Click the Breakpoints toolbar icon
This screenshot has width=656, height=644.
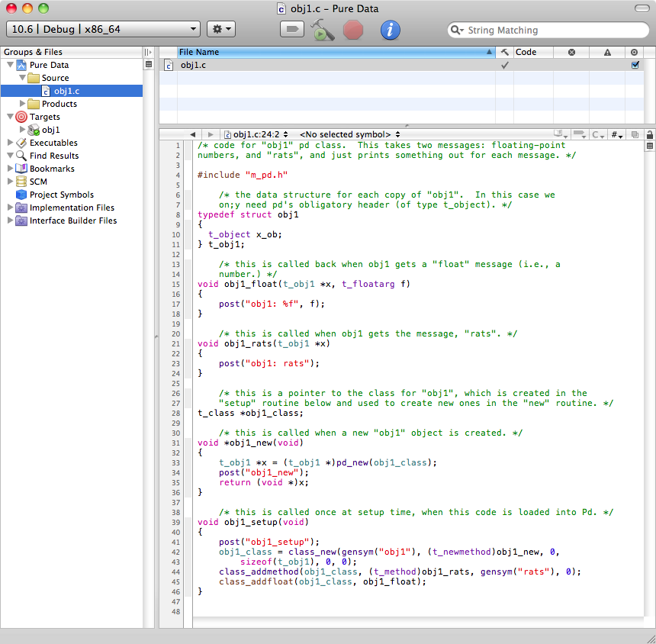(x=291, y=30)
